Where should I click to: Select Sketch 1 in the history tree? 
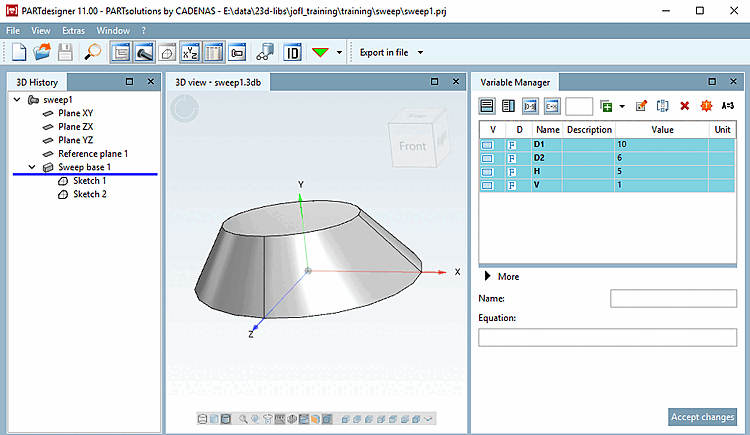[89, 180]
